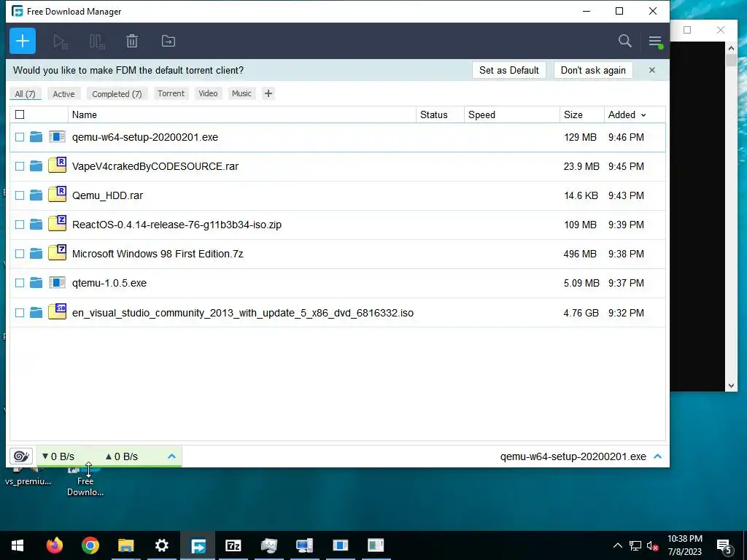Click ISO file icon of visual studio

(x=57, y=311)
